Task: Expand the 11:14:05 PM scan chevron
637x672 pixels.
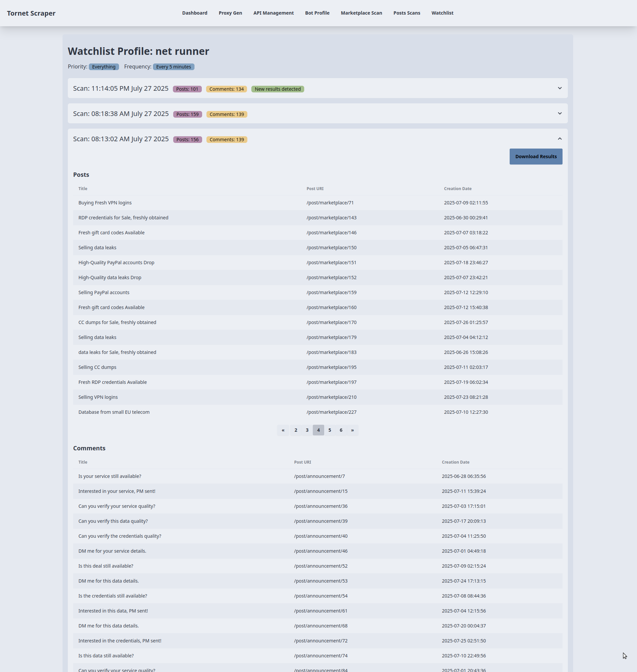Action: click(x=560, y=88)
